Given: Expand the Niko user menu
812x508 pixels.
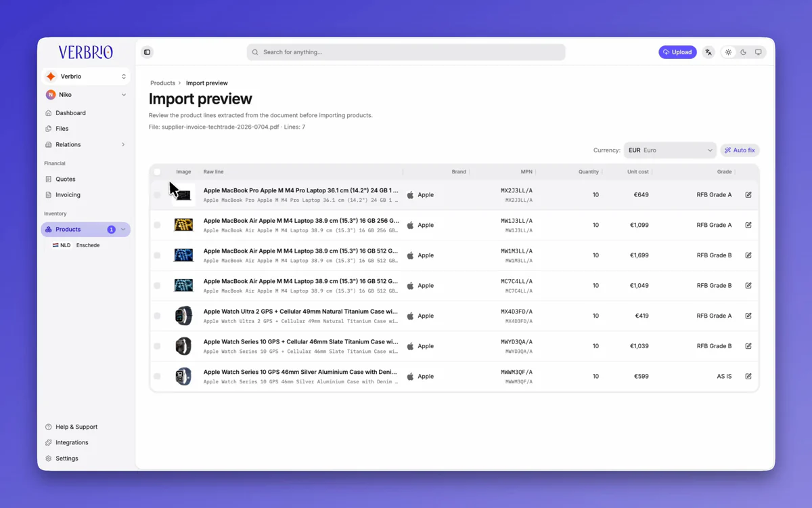Looking at the screenshot, I should 86,95.
